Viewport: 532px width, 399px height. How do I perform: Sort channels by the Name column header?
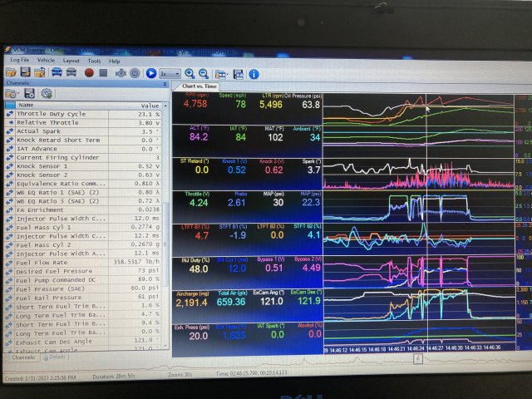pyautogui.click(x=62, y=106)
